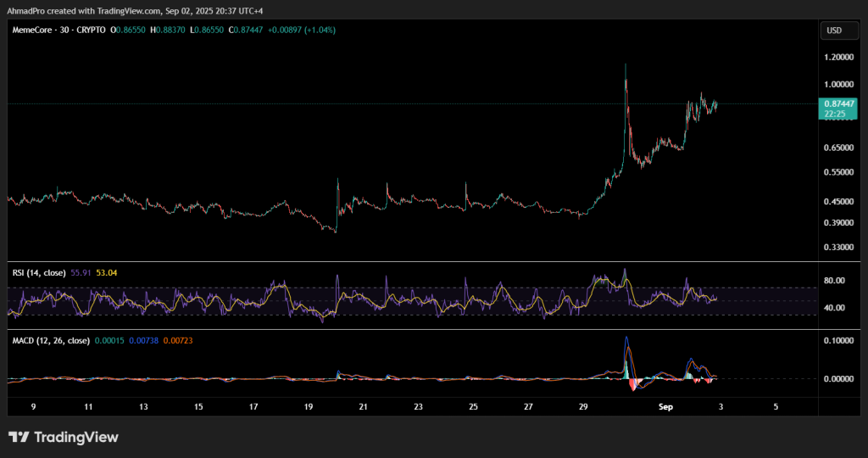Click the blue MACD value 0.00738
This screenshot has width=868, height=458.
(144, 340)
